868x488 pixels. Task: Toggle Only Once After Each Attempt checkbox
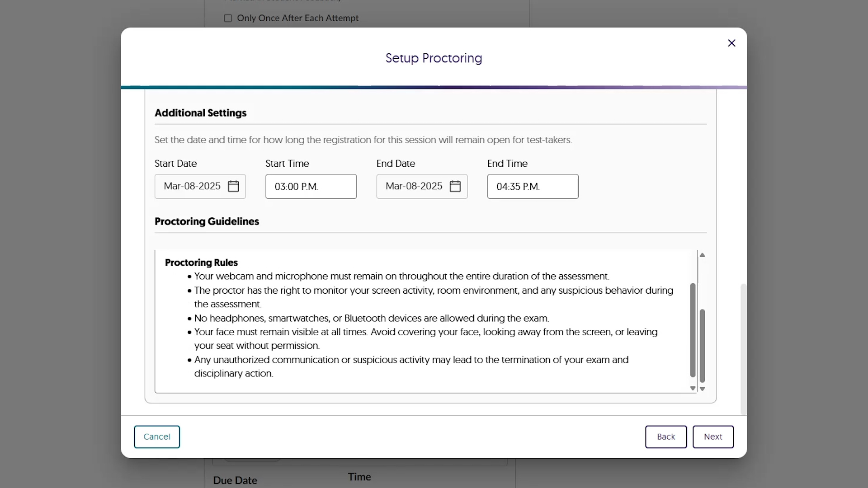(x=228, y=18)
